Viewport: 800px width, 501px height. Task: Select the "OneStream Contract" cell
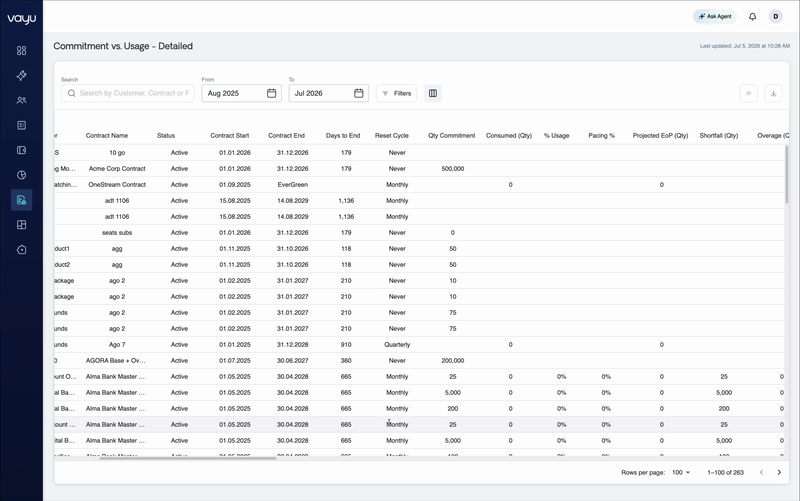[x=117, y=185]
